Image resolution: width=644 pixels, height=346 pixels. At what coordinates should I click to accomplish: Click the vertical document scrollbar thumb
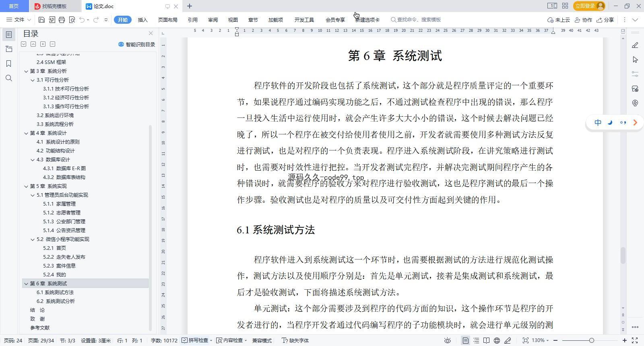[x=623, y=255]
